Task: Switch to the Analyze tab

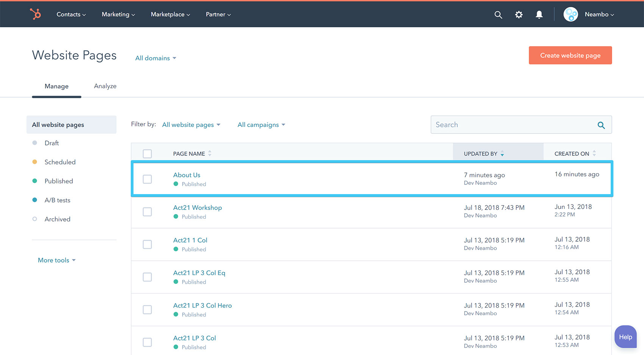Action: [x=105, y=86]
